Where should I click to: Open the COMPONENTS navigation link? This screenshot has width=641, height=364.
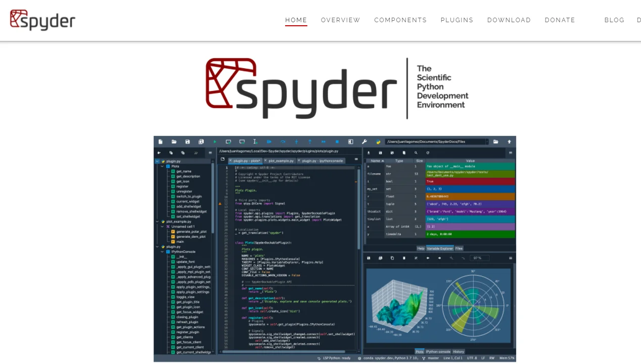(x=400, y=20)
